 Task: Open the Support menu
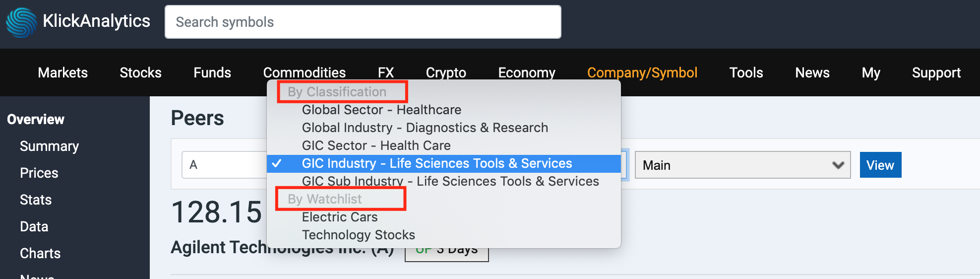936,72
